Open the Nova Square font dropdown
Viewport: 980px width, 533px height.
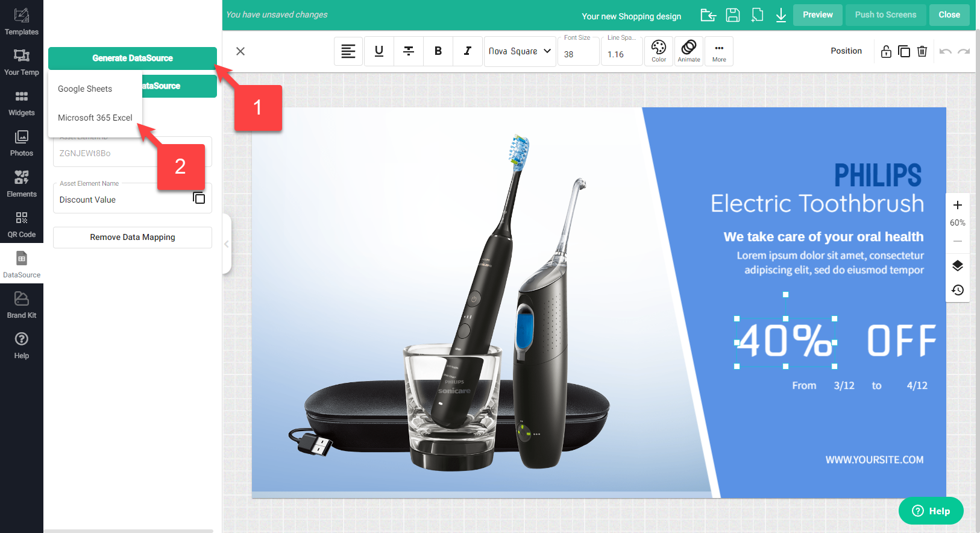pyautogui.click(x=520, y=51)
